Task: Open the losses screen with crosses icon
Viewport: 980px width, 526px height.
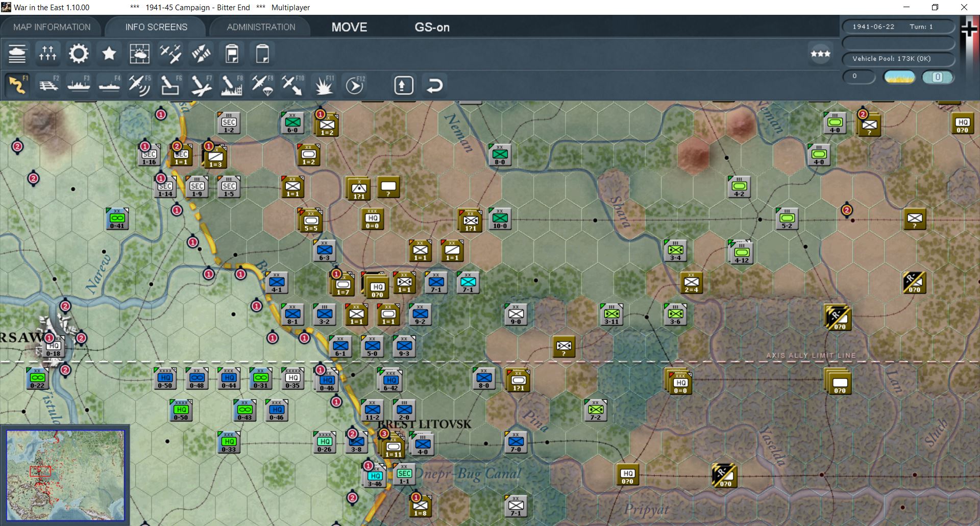Action: 47,54
